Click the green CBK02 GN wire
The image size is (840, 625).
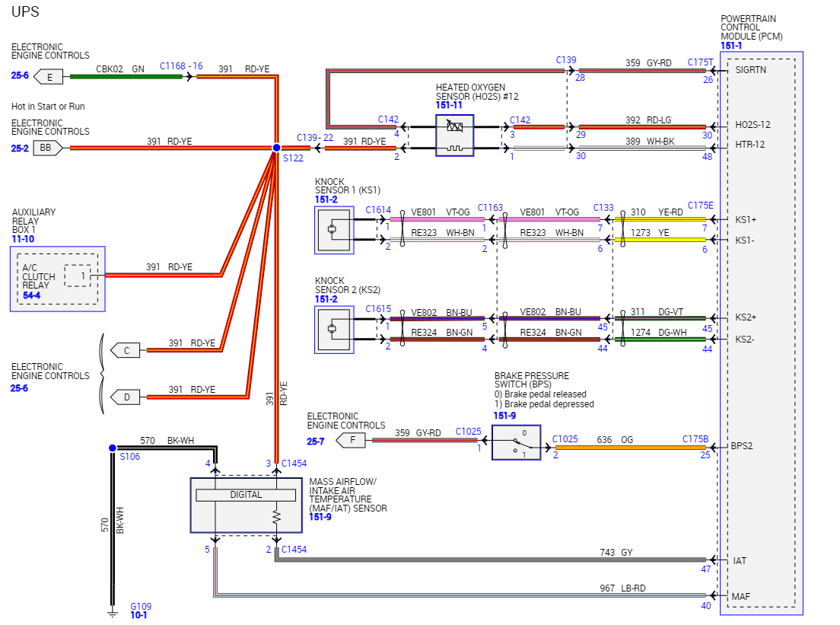click(126, 77)
